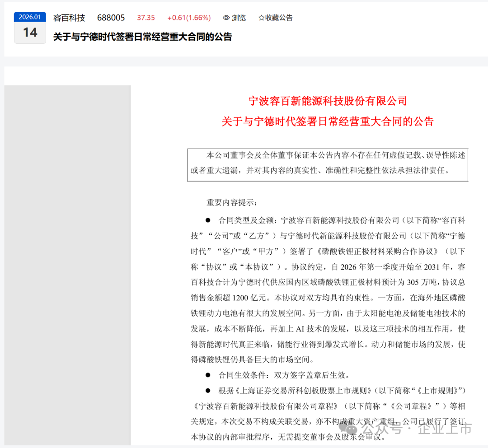
Task: Click the 2026.01 date badge
Action: click(30, 17)
